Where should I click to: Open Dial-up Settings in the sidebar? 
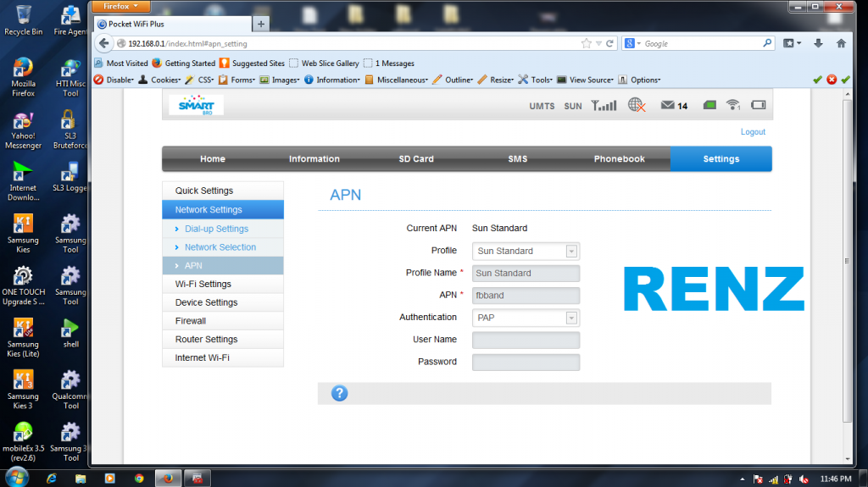point(223,229)
